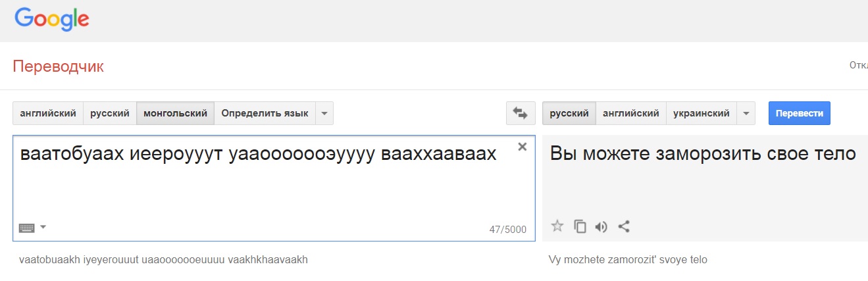
Task: Click the swap languages arrows icon
Action: (x=521, y=113)
